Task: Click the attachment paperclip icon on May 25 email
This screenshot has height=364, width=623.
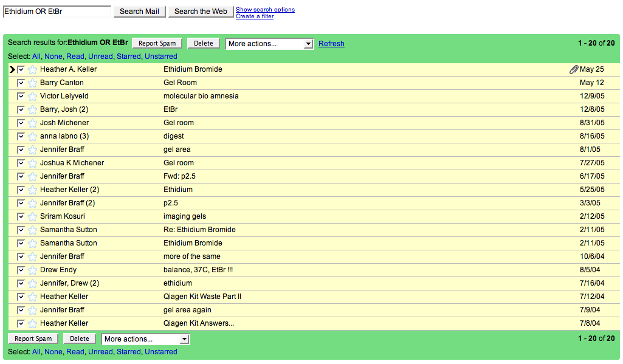Action: pyautogui.click(x=573, y=69)
